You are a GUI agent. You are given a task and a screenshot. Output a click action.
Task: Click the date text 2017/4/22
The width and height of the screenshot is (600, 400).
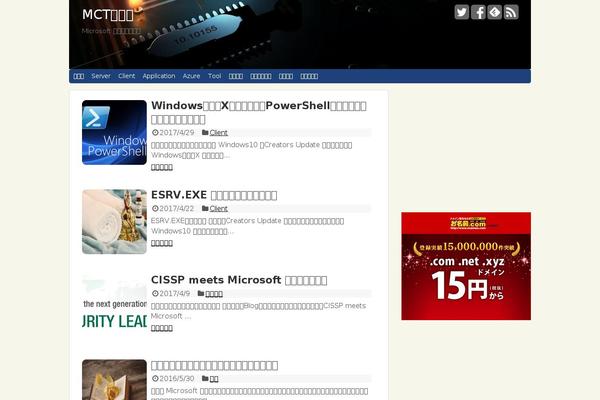[177, 208]
